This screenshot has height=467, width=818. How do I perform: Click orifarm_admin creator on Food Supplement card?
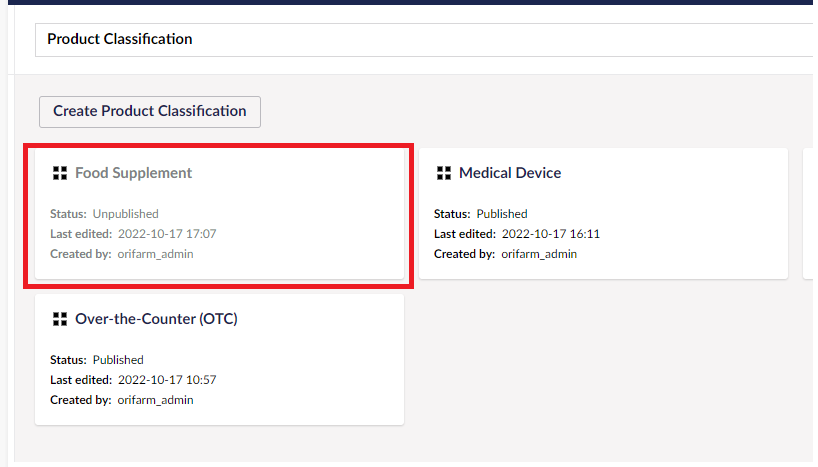pos(155,254)
